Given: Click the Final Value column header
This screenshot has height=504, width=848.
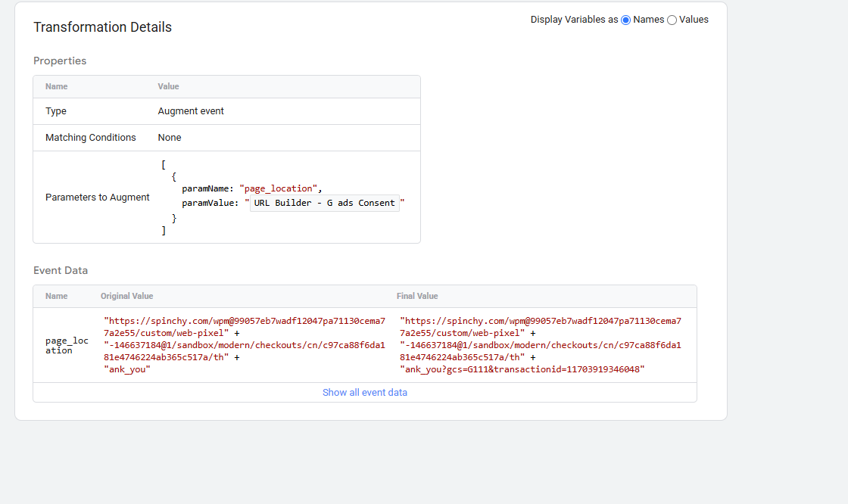Looking at the screenshot, I should (417, 296).
